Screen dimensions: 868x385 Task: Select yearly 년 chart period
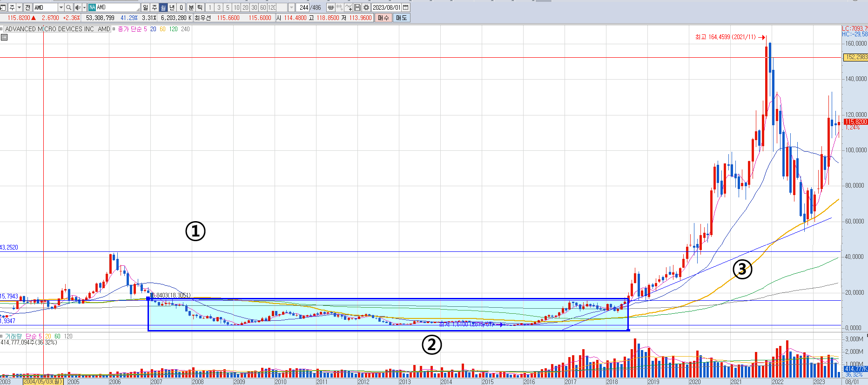(x=172, y=7)
